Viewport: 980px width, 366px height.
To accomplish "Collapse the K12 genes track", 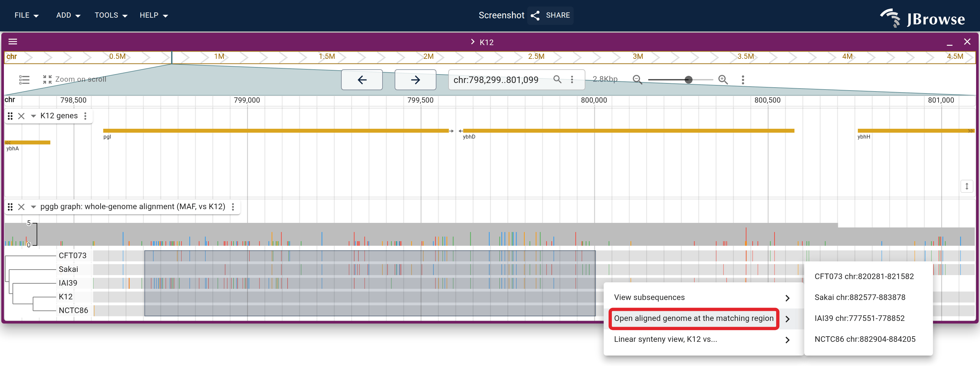I will [33, 116].
